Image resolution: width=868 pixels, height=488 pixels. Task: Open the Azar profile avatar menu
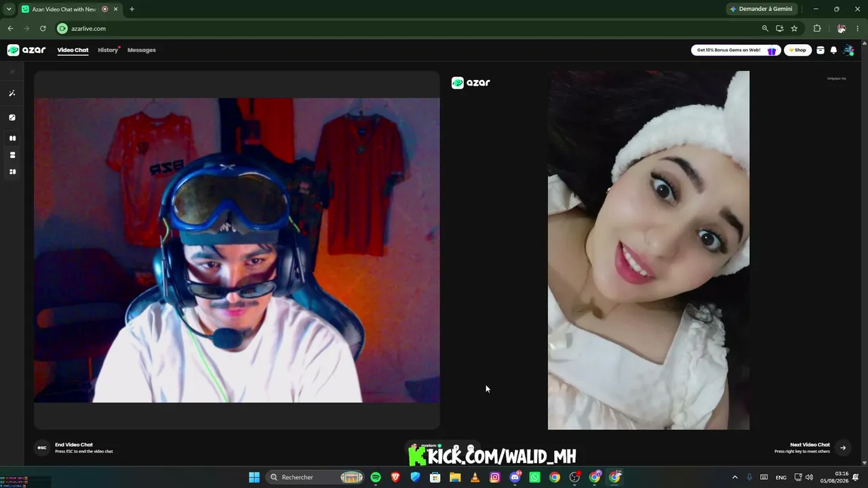848,50
